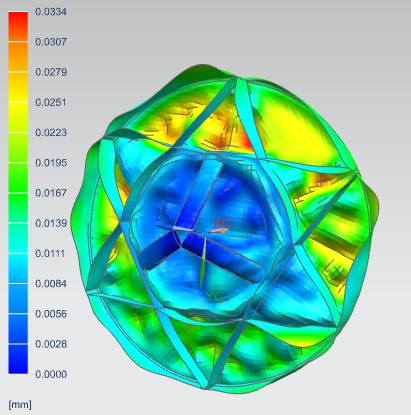Select the 0.0000 minimum legend value
Image resolution: width=411 pixels, height=415 pixels.
point(51,374)
